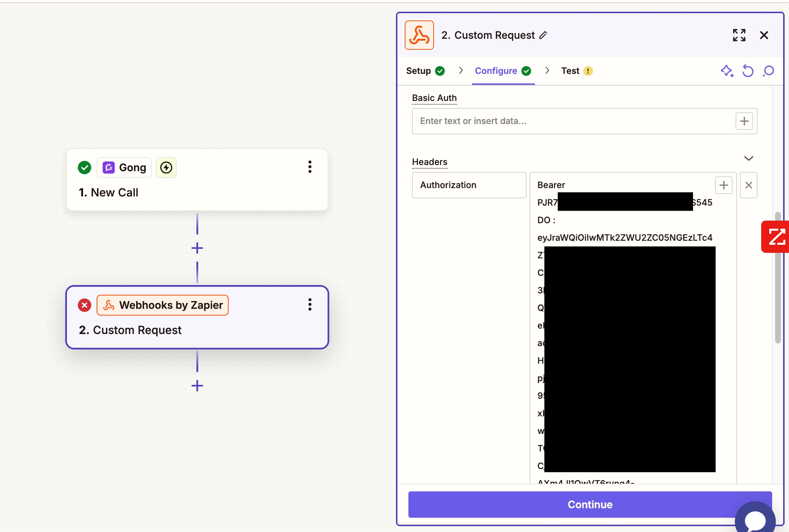Viewport: 789px width, 532px height.
Task: Click red error icon on Webhooks step
Action: [85, 305]
